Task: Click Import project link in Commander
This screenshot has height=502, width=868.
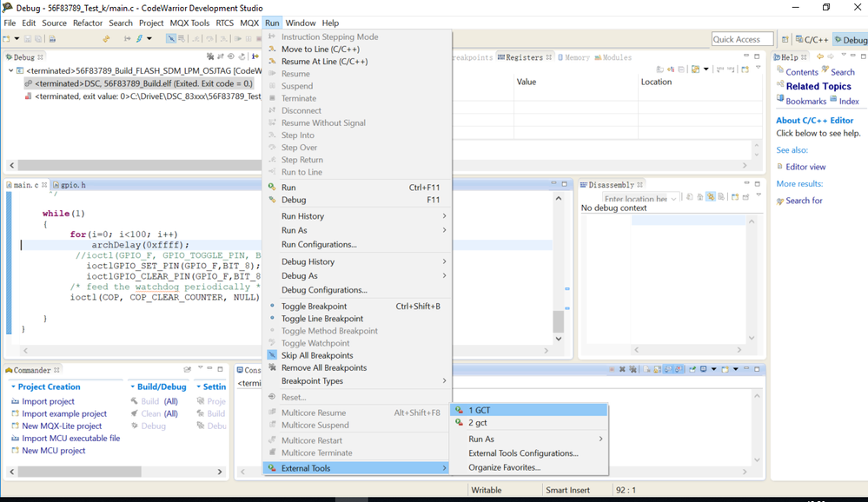Action: click(x=48, y=401)
